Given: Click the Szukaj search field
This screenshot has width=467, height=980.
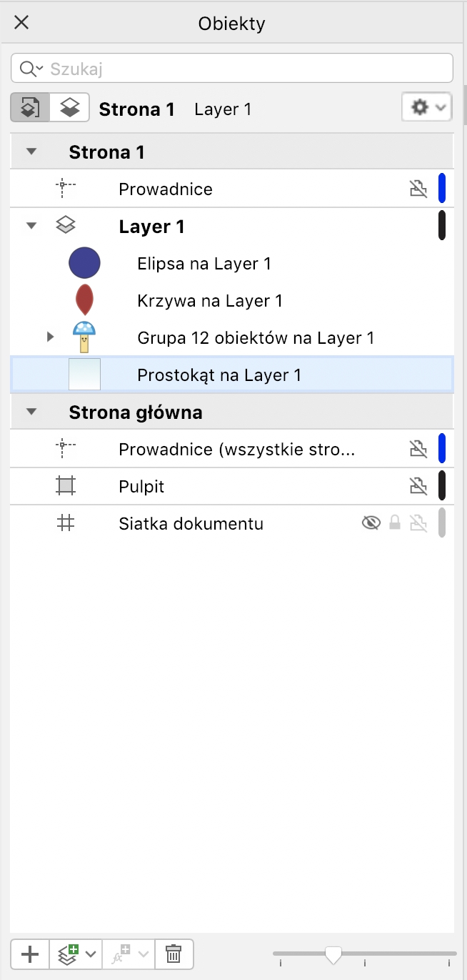Looking at the screenshot, I should 243,69.
